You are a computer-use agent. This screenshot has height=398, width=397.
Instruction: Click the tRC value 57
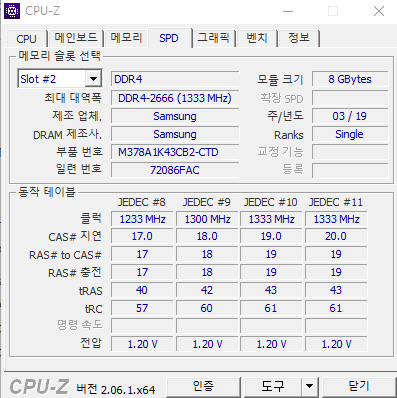coord(142,308)
